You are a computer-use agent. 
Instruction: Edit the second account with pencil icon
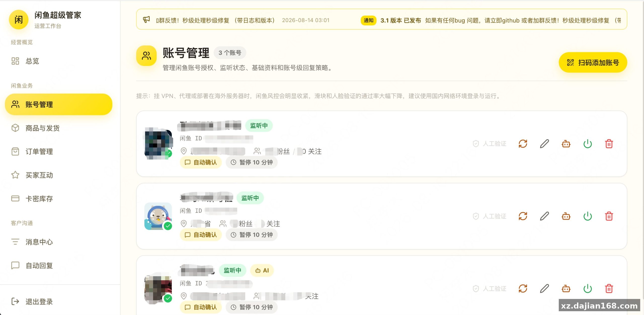(x=544, y=216)
